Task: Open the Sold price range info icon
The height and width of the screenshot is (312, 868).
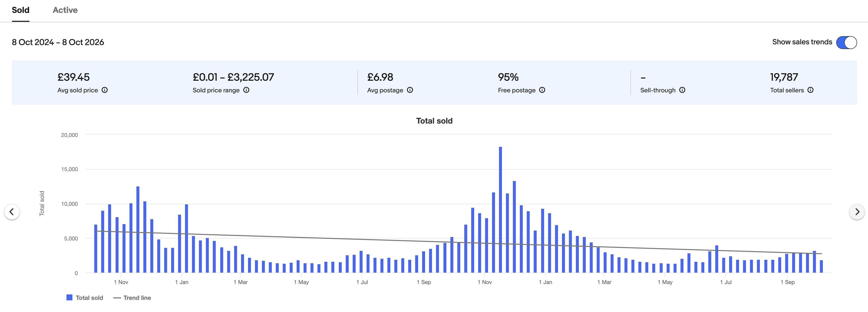Action: (x=246, y=90)
